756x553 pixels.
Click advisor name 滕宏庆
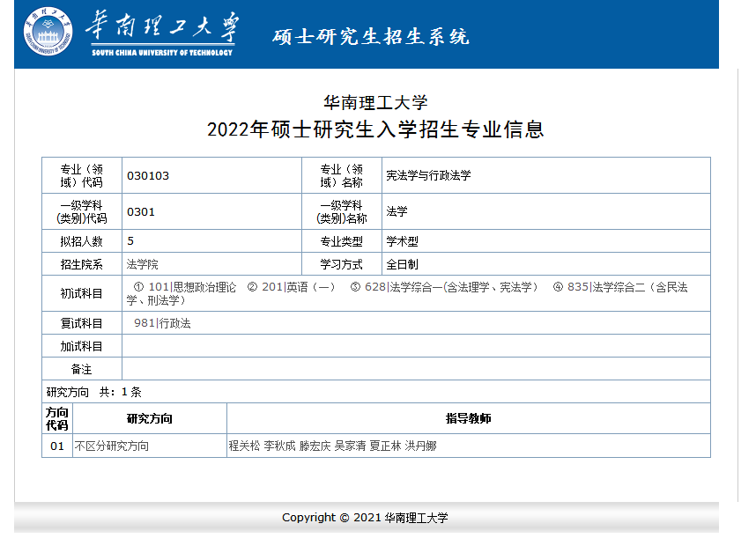[x=315, y=446]
